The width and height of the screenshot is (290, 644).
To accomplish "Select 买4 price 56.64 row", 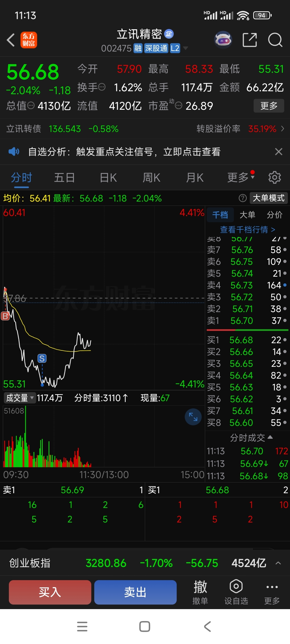I will [247, 375].
